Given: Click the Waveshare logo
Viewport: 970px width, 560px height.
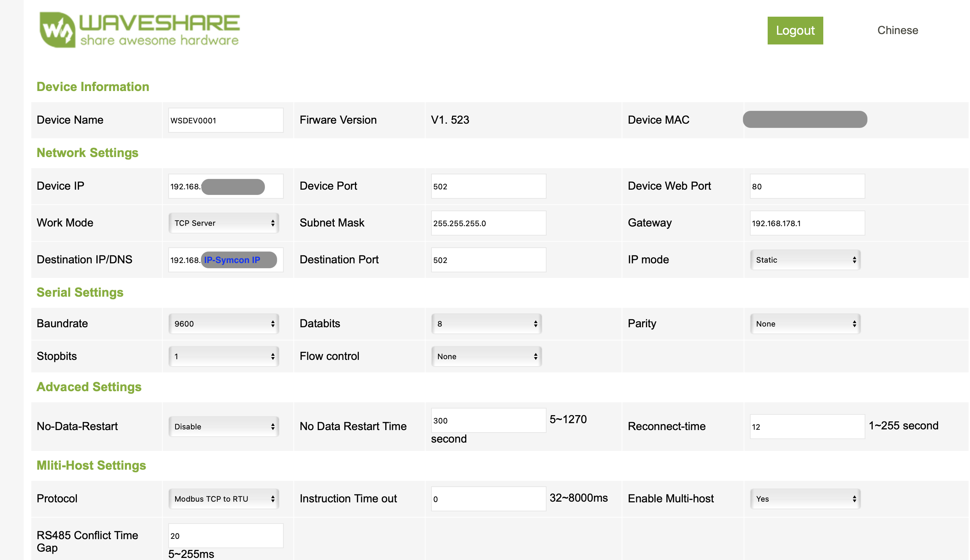Looking at the screenshot, I should 139,30.
